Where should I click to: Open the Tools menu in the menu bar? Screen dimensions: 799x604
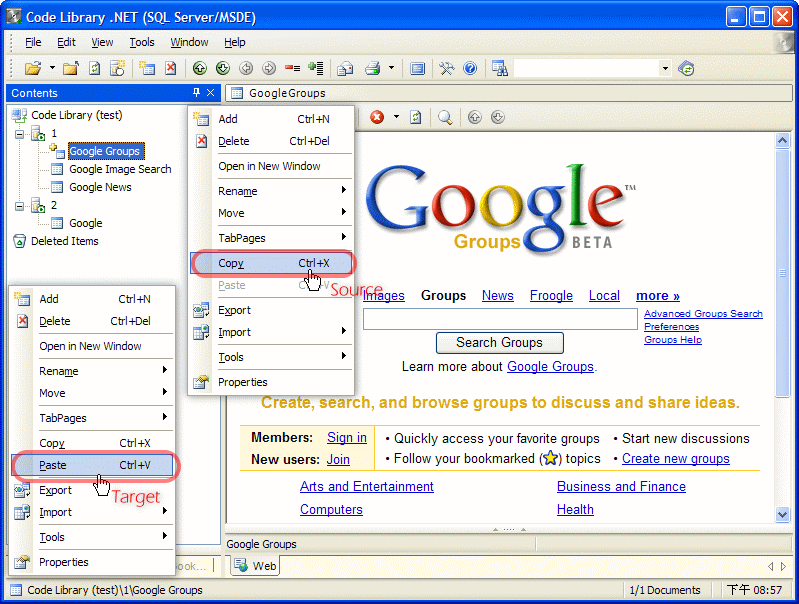142,42
